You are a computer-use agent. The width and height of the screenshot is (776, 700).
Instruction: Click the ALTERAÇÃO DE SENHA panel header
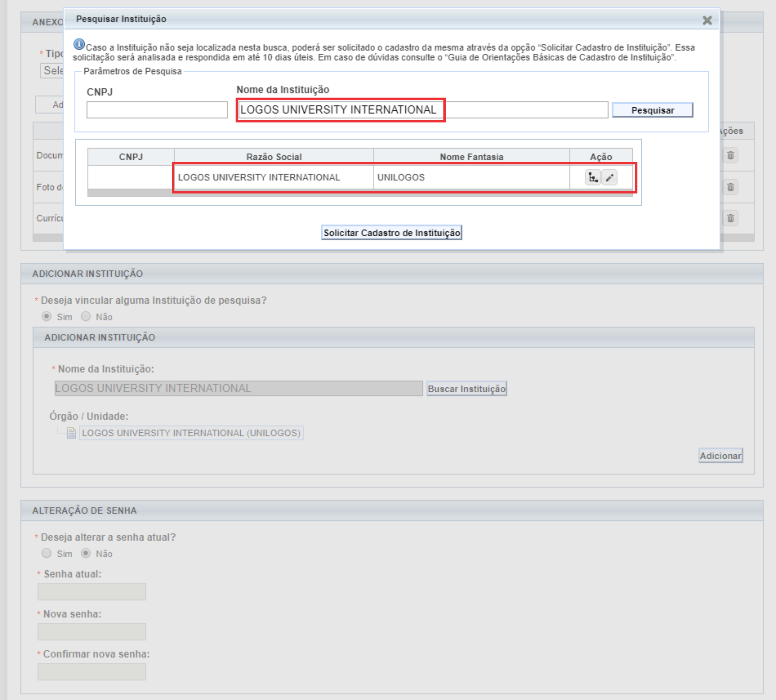(392, 510)
